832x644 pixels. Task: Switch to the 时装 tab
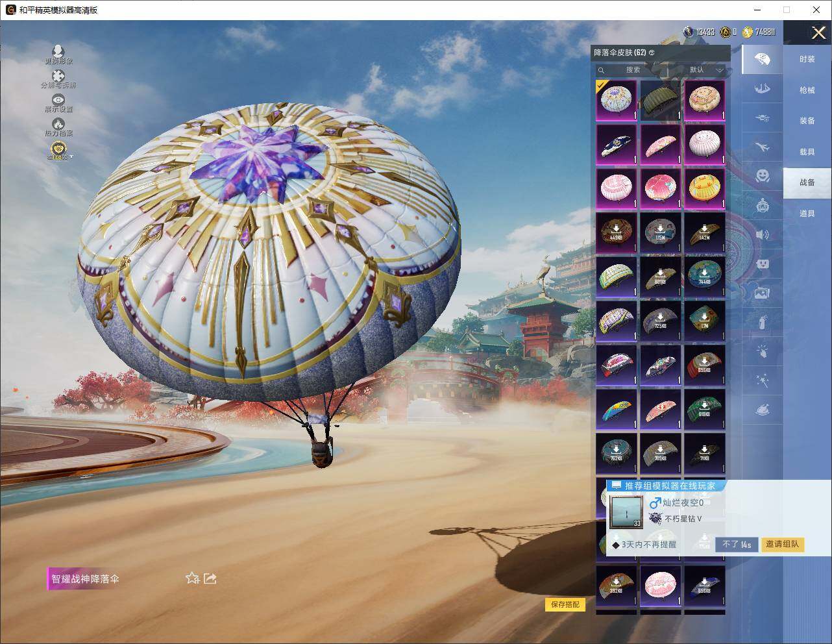(x=807, y=59)
